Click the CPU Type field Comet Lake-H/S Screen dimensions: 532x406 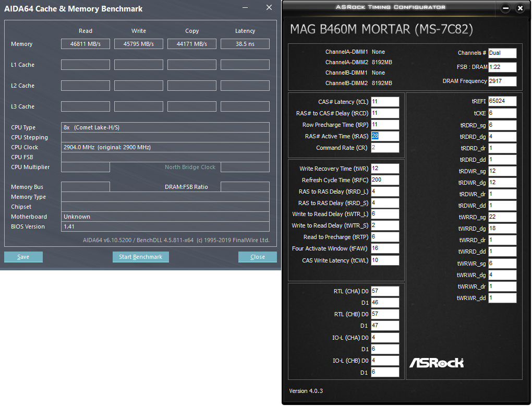[x=165, y=127]
